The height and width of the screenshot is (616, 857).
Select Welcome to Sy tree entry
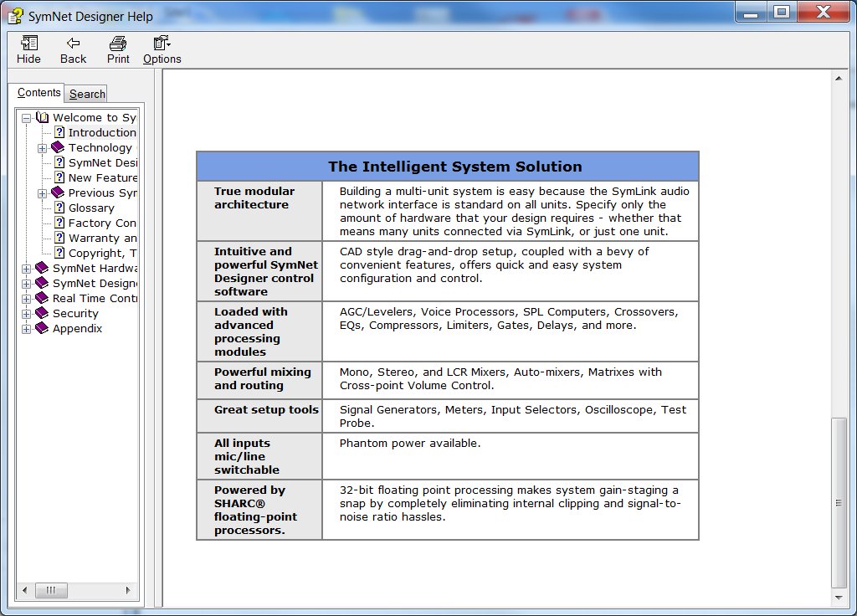(94, 117)
